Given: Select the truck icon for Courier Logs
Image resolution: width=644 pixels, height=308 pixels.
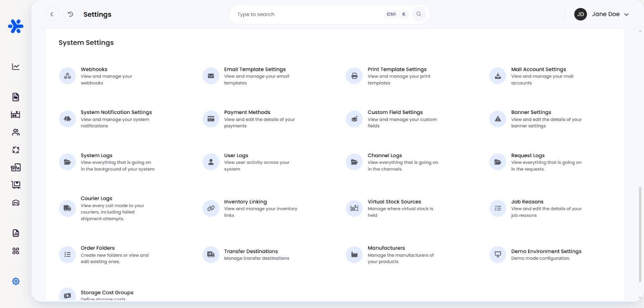Looking at the screenshot, I should pos(67,208).
